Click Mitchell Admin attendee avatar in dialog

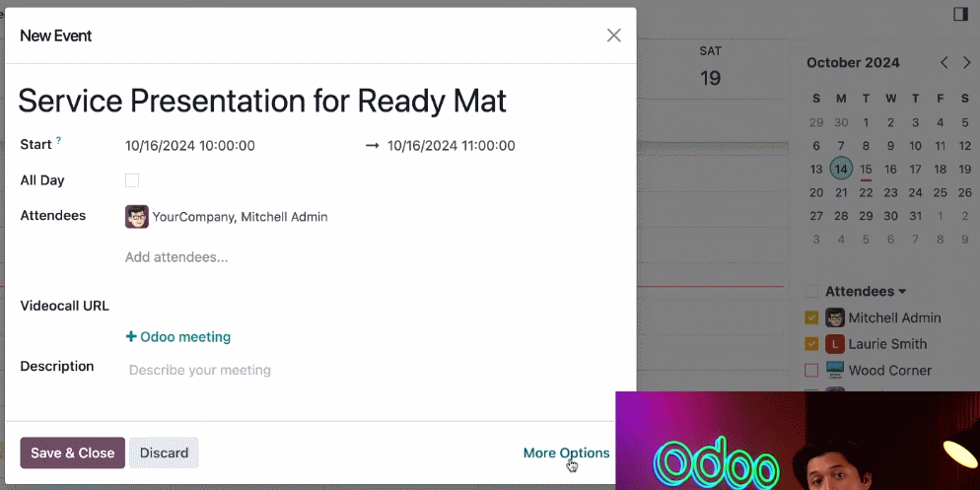tap(137, 217)
